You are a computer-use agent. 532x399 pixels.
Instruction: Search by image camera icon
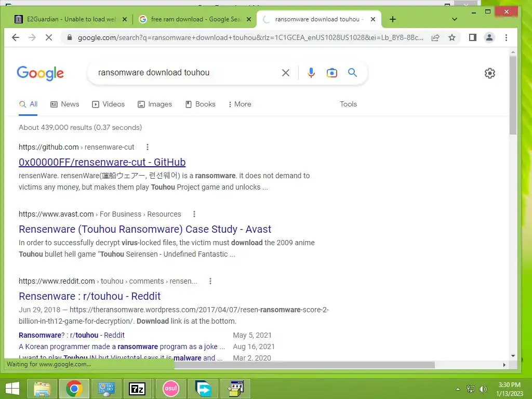point(332,73)
